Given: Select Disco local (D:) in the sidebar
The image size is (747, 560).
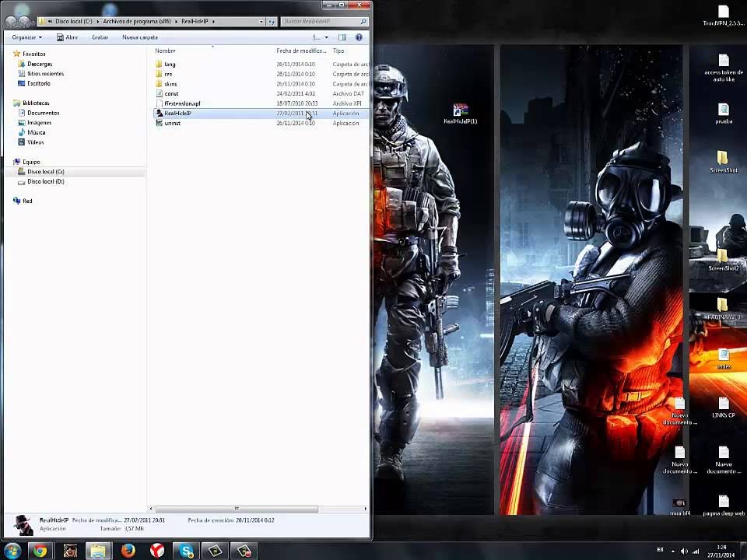Looking at the screenshot, I should click(46, 181).
